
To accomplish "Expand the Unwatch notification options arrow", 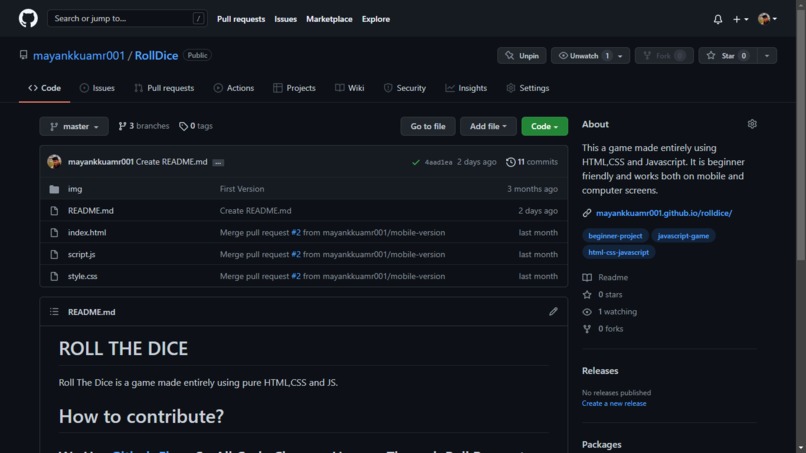I will click(x=620, y=56).
